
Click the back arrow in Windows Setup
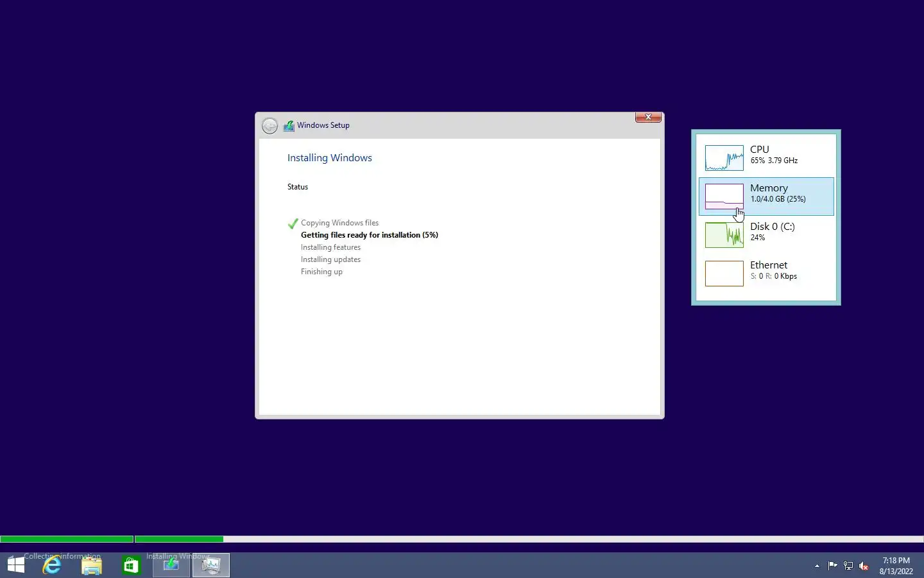pyautogui.click(x=269, y=125)
